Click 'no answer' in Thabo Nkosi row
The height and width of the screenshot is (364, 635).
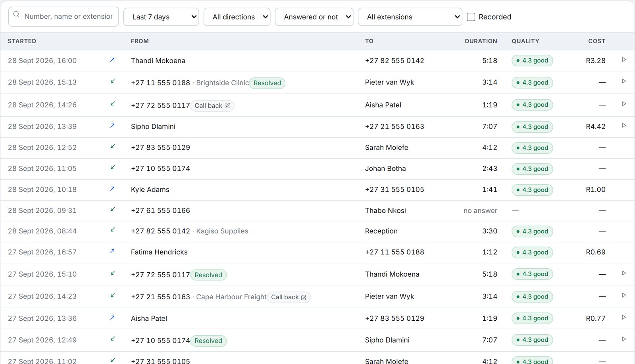(x=480, y=211)
